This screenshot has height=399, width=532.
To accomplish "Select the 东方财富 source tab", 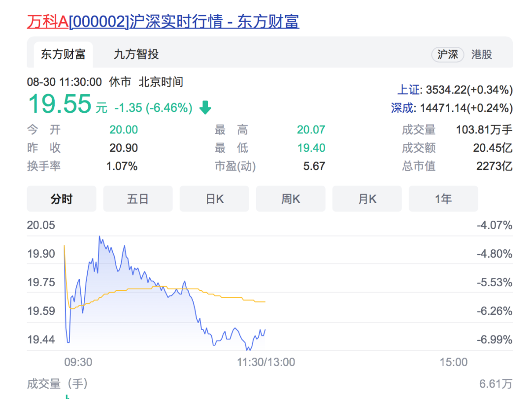I will (x=63, y=54).
